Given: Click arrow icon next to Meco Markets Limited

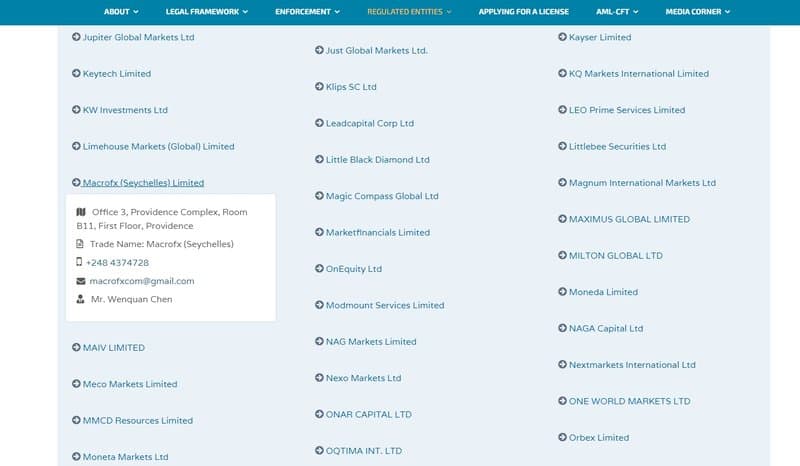Looking at the screenshot, I should (76, 383).
